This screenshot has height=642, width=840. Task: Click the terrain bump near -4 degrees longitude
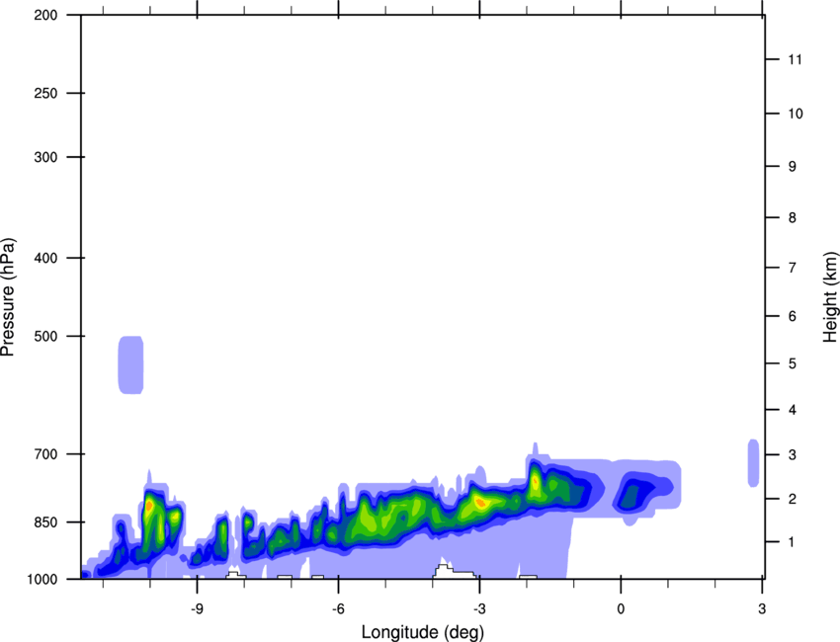click(x=454, y=571)
